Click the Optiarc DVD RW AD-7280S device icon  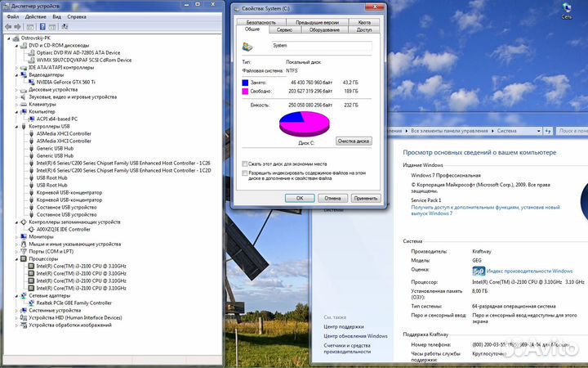coord(32,53)
